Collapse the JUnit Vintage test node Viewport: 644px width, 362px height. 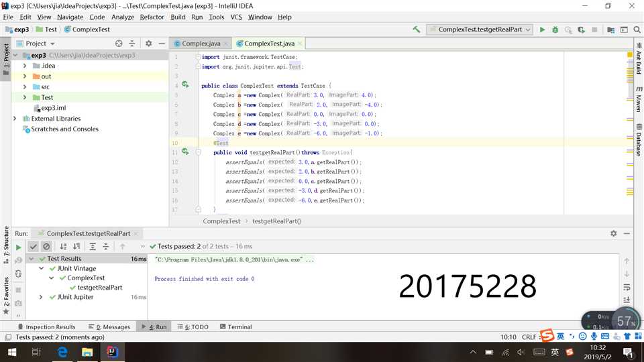pyautogui.click(x=41, y=268)
